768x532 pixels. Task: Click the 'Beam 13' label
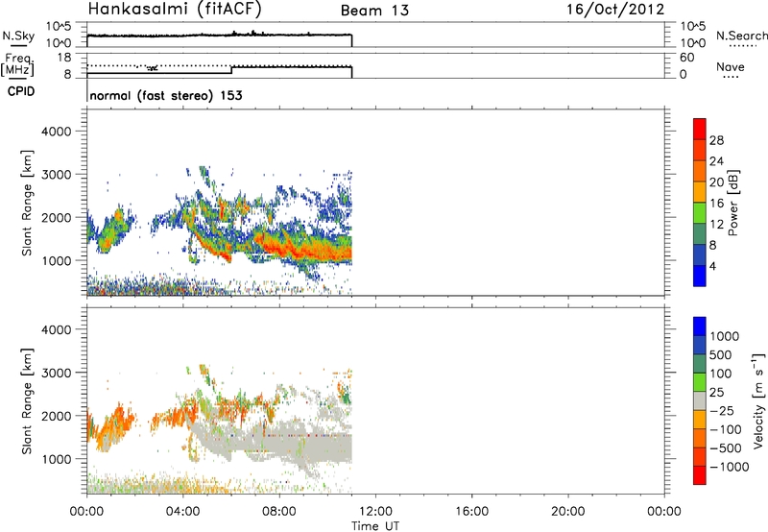[x=374, y=11]
